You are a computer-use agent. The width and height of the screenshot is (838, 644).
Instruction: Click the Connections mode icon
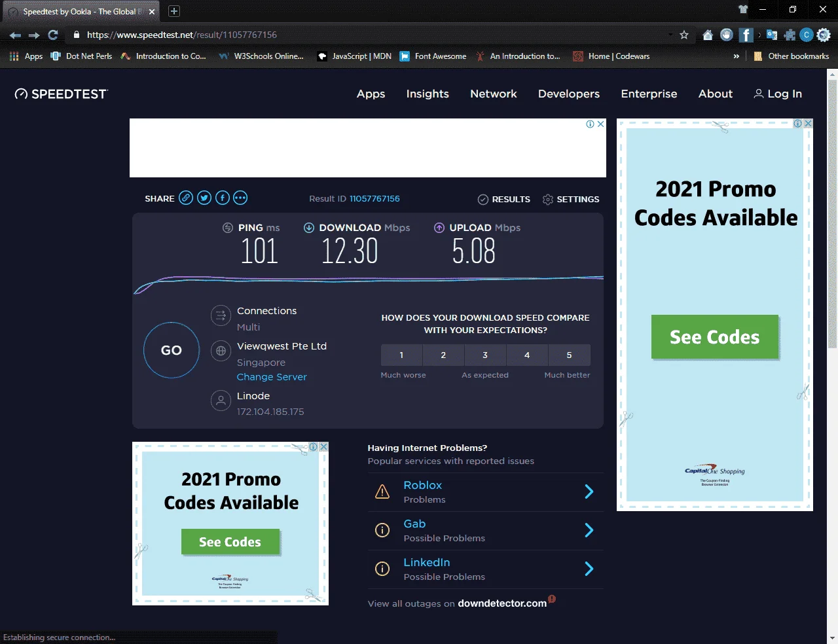(x=221, y=315)
